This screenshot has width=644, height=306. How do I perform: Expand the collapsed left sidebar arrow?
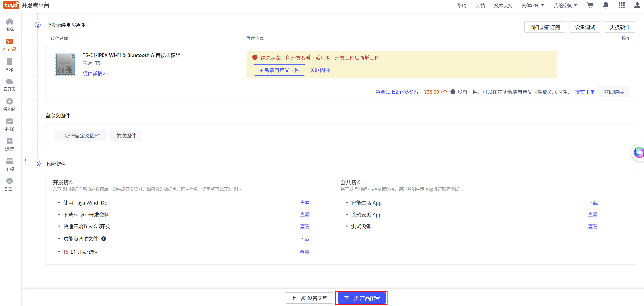[x=25, y=160]
